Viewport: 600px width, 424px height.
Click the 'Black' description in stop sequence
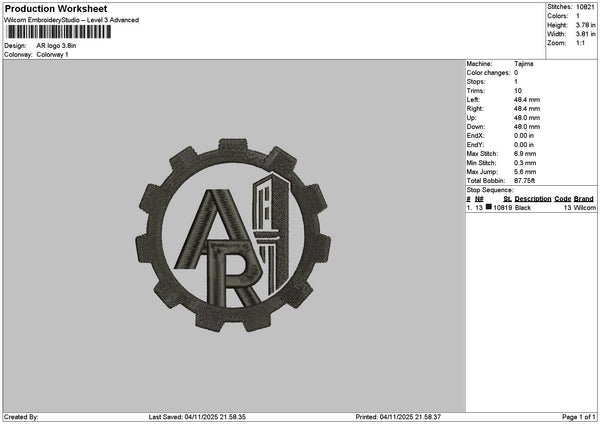[523, 208]
